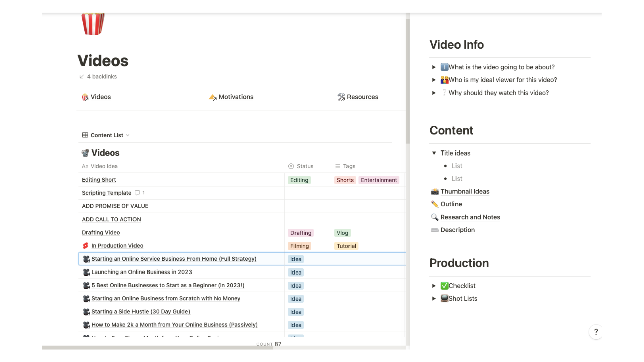This screenshot has width=644, height=362.
Task: Expand the 'What is the video going to be about?' toggle
Action: point(434,67)
